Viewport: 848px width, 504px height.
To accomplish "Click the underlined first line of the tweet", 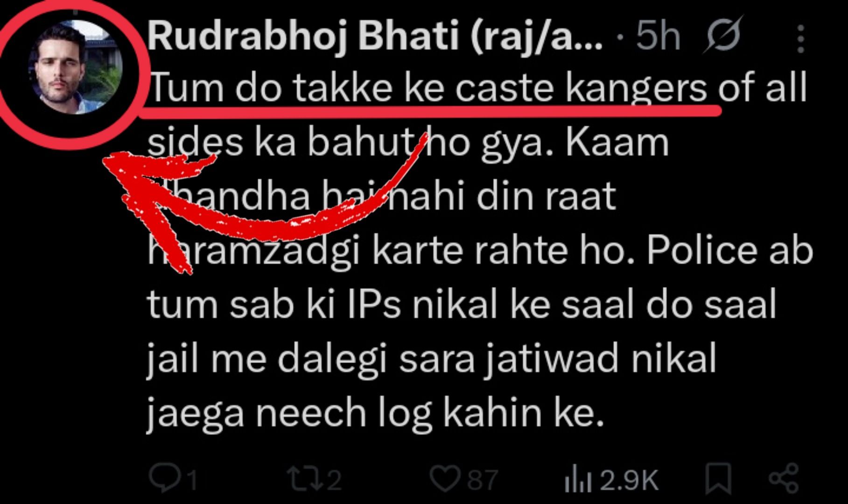I will coord(429,88).
